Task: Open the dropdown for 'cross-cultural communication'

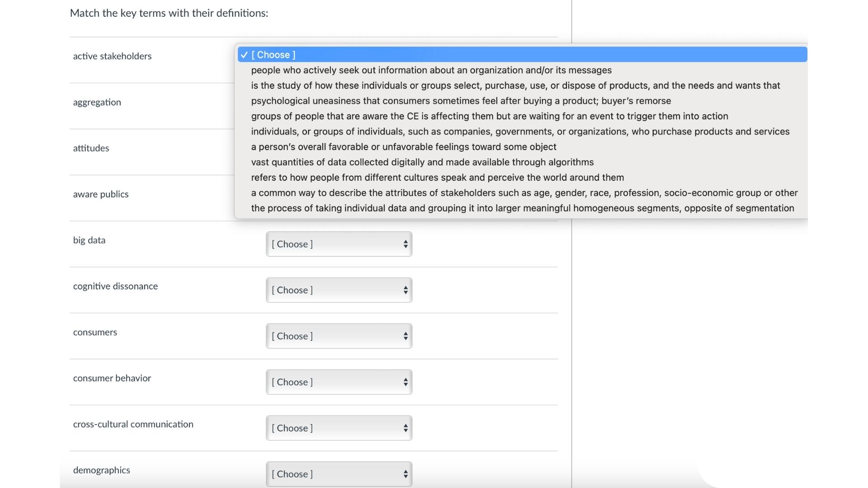Action: click(x=339, y=428)
